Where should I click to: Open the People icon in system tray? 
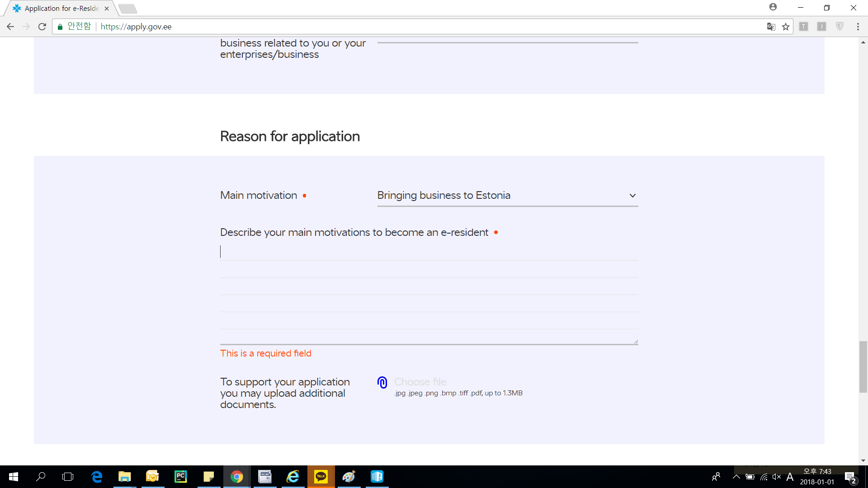click(x=716, y=477)
